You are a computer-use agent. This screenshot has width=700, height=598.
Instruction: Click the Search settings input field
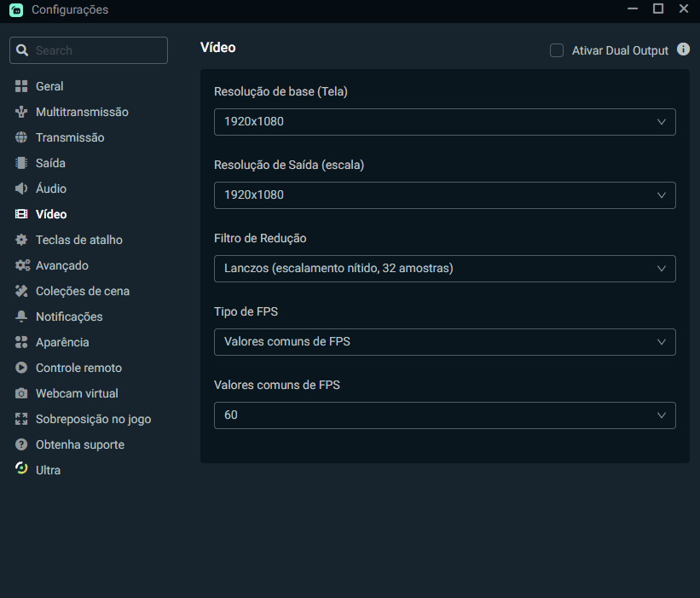[x=89, y=50]
